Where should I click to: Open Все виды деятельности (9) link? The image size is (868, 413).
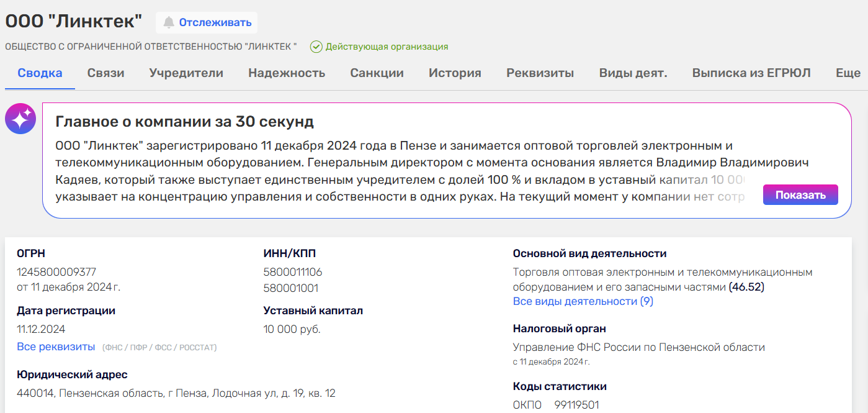click(x=583, y=301)
